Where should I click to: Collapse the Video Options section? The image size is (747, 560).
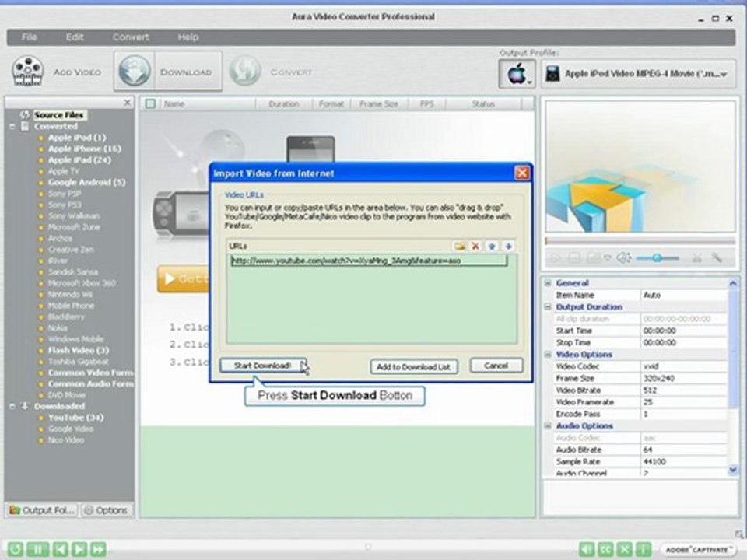pos(548,355)
